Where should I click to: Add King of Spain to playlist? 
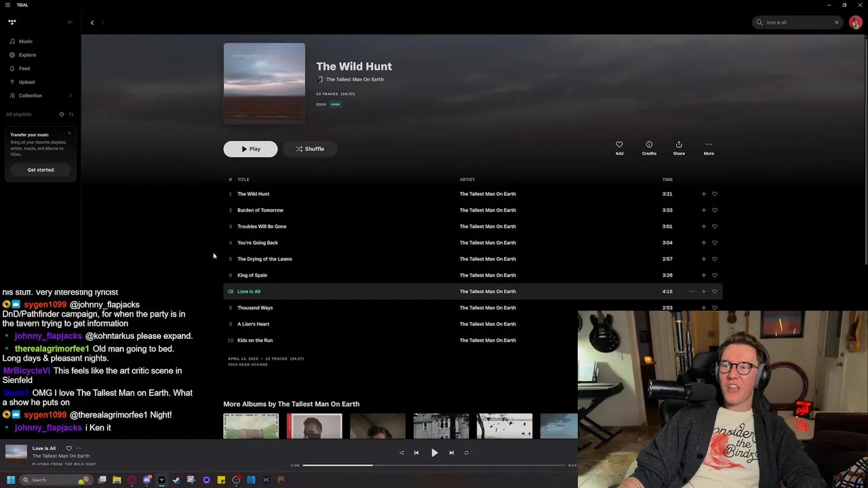[x=703, y=275]
